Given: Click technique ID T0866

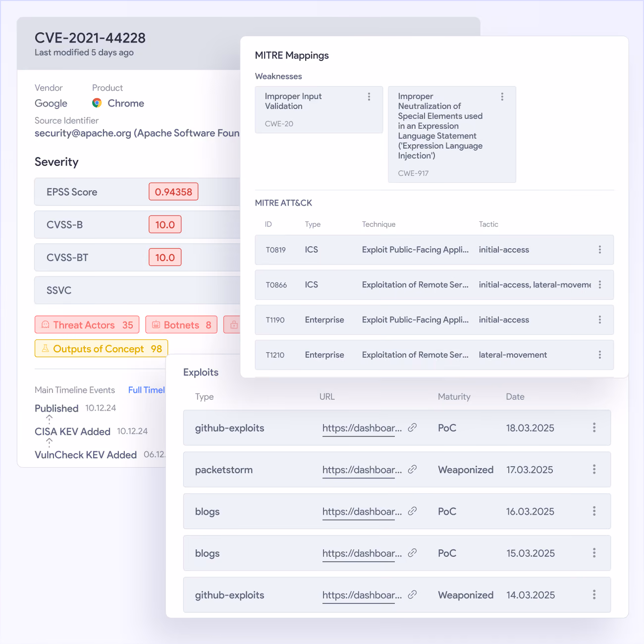Looking at the screenshot, I should point(276,285).
